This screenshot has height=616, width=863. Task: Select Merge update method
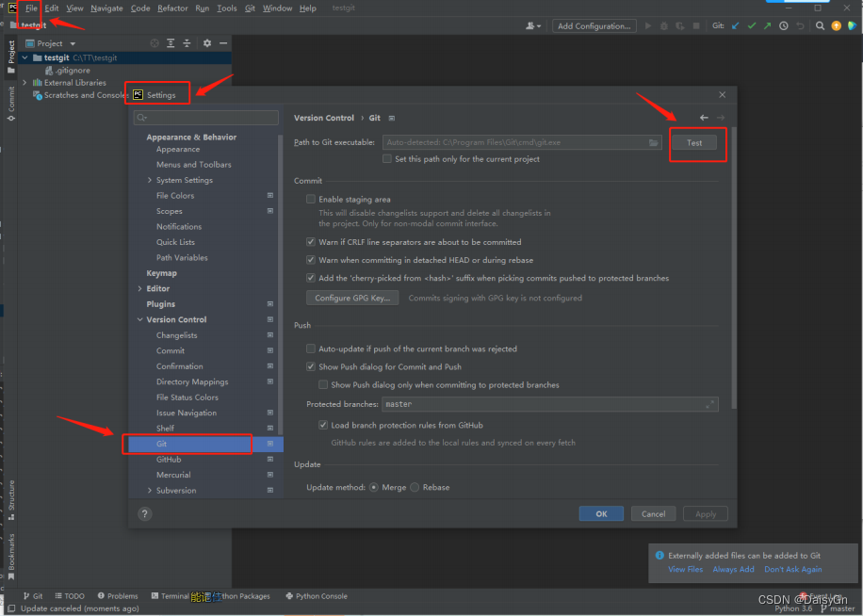coord(374,487)
